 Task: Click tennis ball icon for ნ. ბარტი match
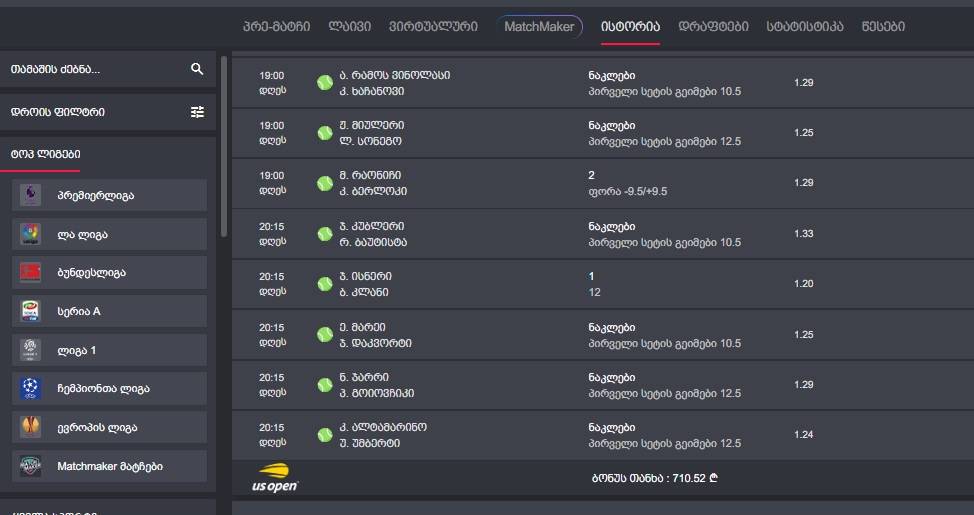tap(325, 385)
